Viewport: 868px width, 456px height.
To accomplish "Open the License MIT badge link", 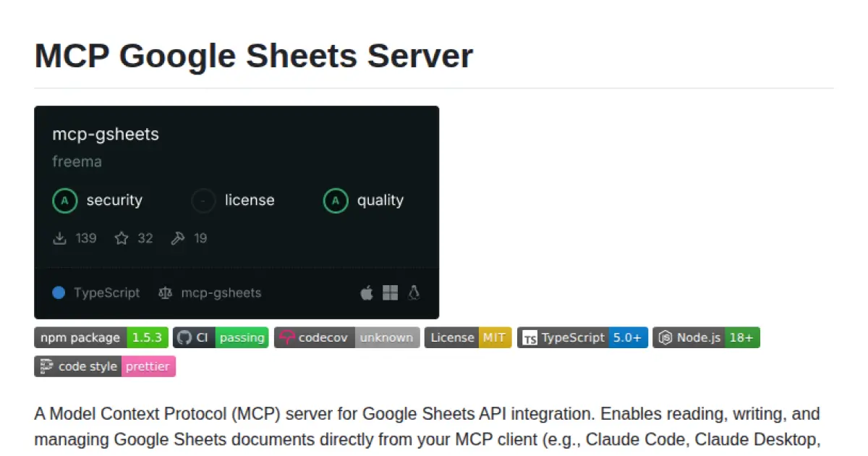I will 468,337.
